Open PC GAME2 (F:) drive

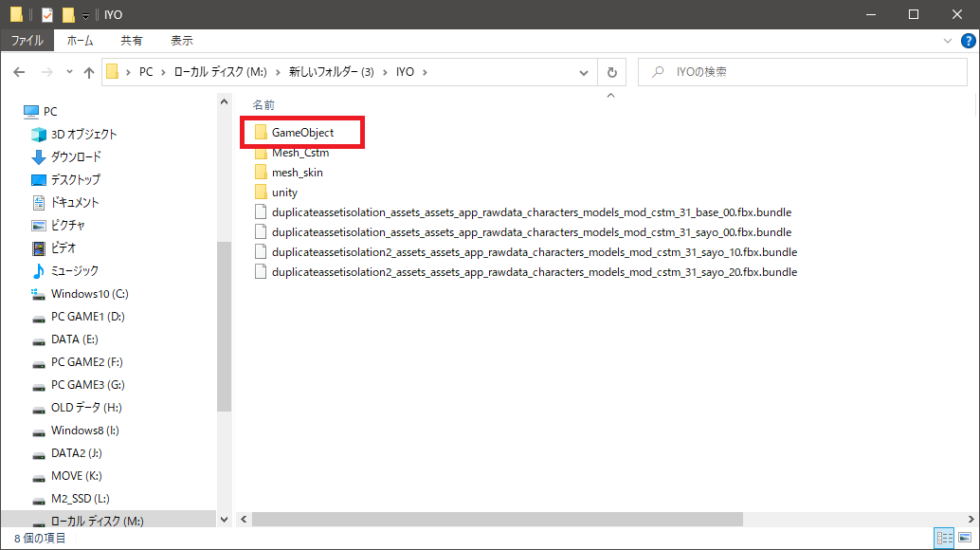click(x=77, y=362)
